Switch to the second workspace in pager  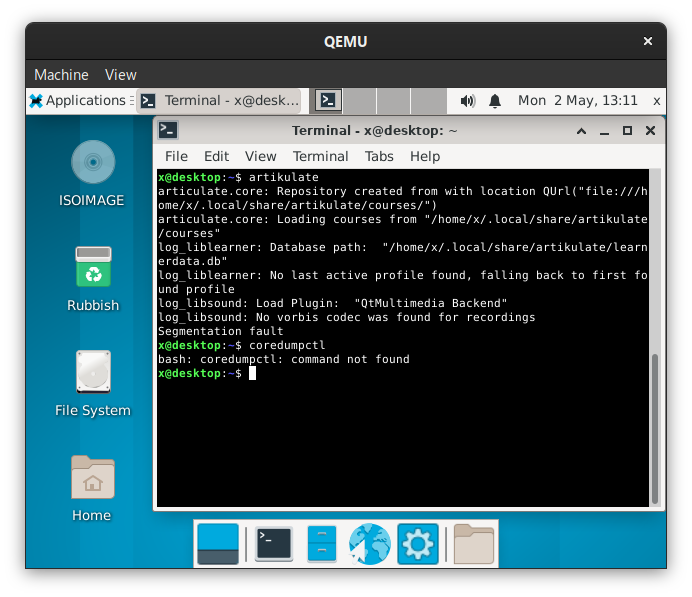[360, 101]
